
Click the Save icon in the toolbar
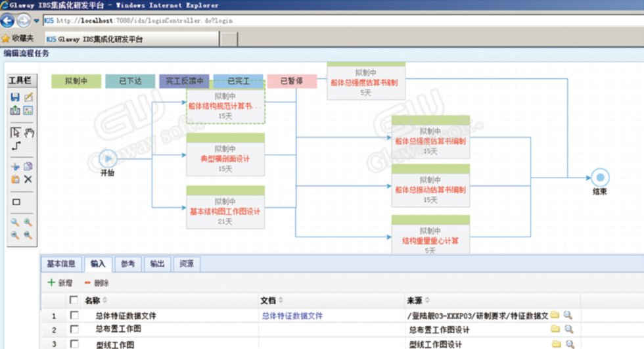[15, 97]
